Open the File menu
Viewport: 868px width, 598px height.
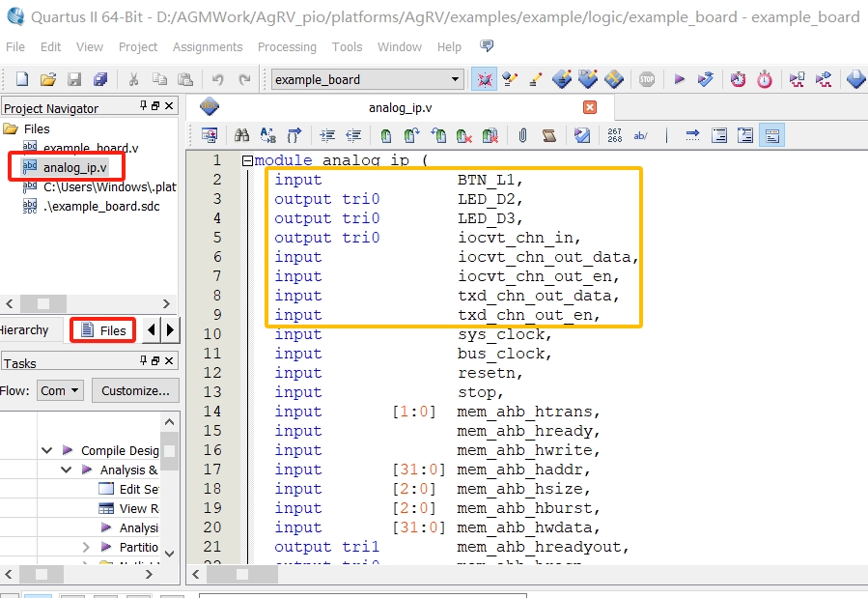pyautogui.click(x=15, y=47)
